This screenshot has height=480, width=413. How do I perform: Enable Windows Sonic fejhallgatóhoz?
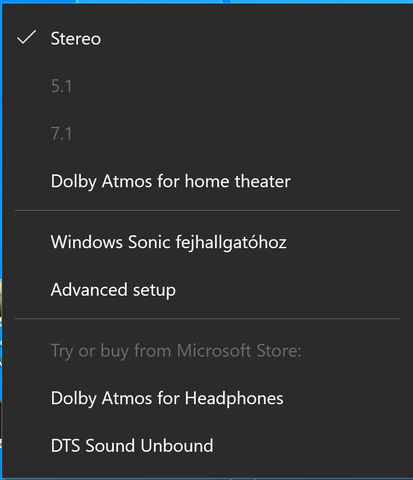[x=207, y=242]
